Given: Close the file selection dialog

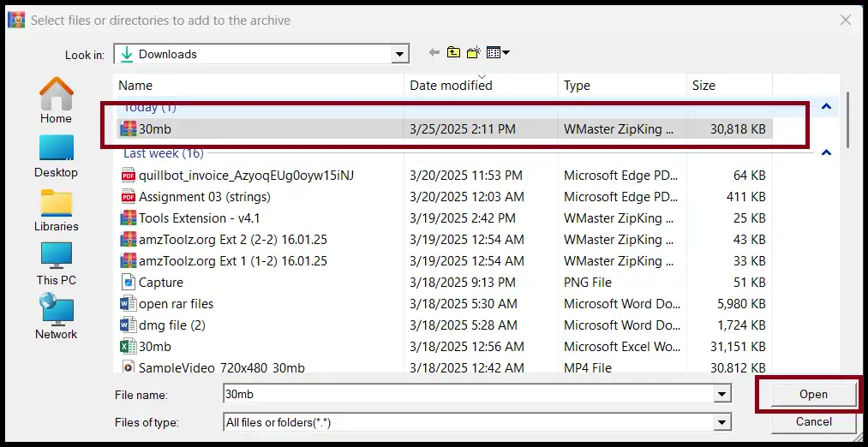Looking at the screenshot, I should 846,21.
